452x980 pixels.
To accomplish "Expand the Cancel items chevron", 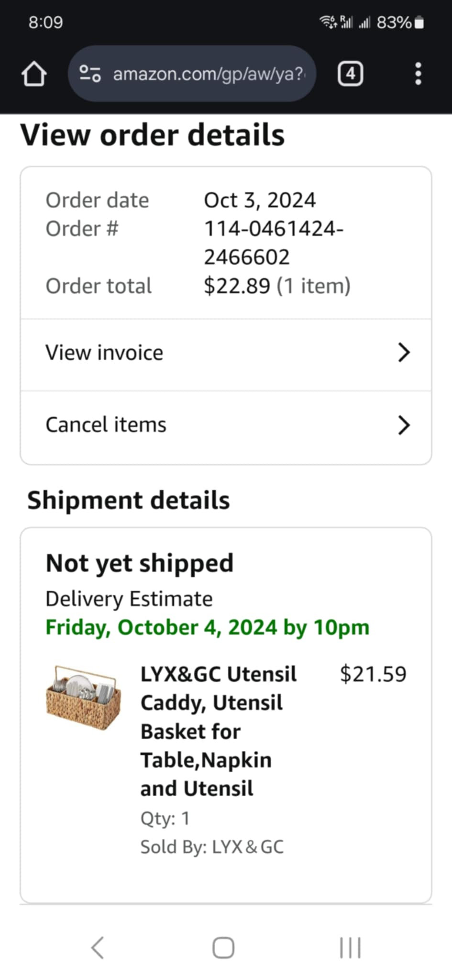I will click(404, 425).
